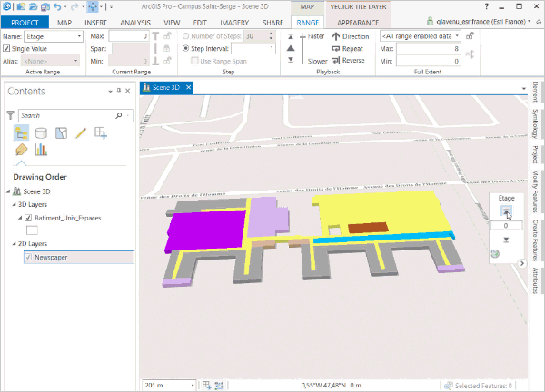Image resolution: width=545 pixels, height=392 pixels.
Task: Open the Alias dropdown
Action: tap(75, 61)
